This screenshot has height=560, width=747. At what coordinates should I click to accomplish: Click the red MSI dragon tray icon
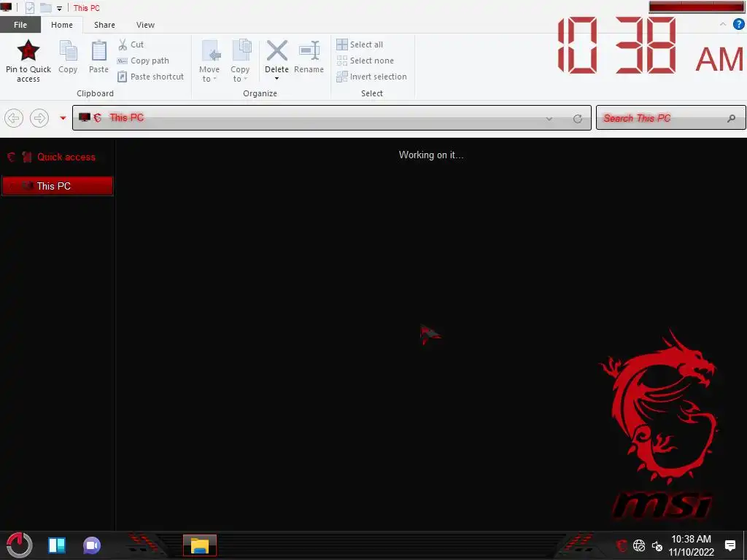pyautogui.click(x=621, y=545)
